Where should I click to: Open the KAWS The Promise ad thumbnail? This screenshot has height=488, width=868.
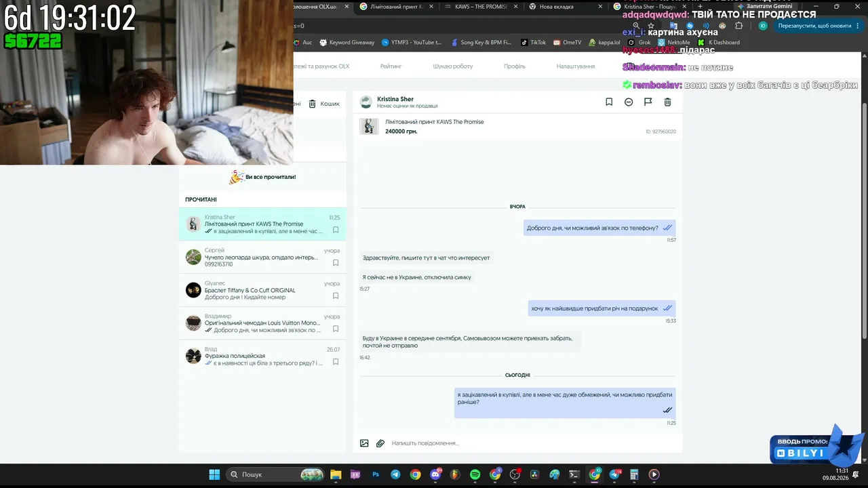[x=369, y=127]
